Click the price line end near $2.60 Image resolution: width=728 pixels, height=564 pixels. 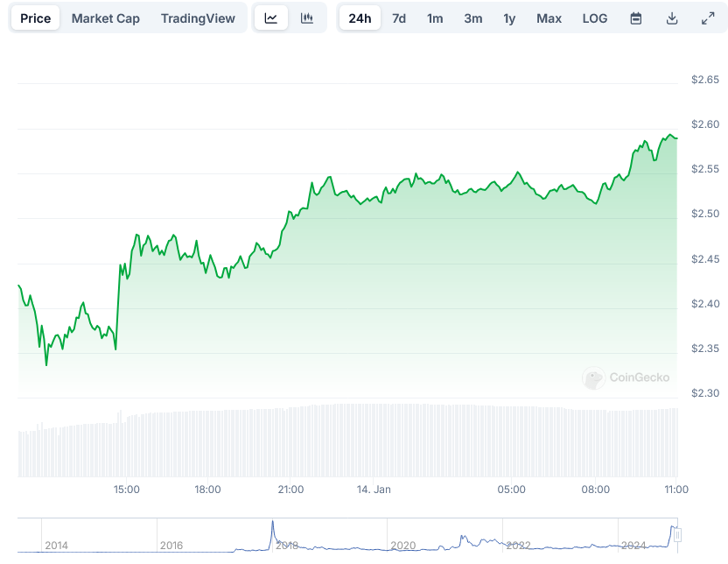coord(675,137)
